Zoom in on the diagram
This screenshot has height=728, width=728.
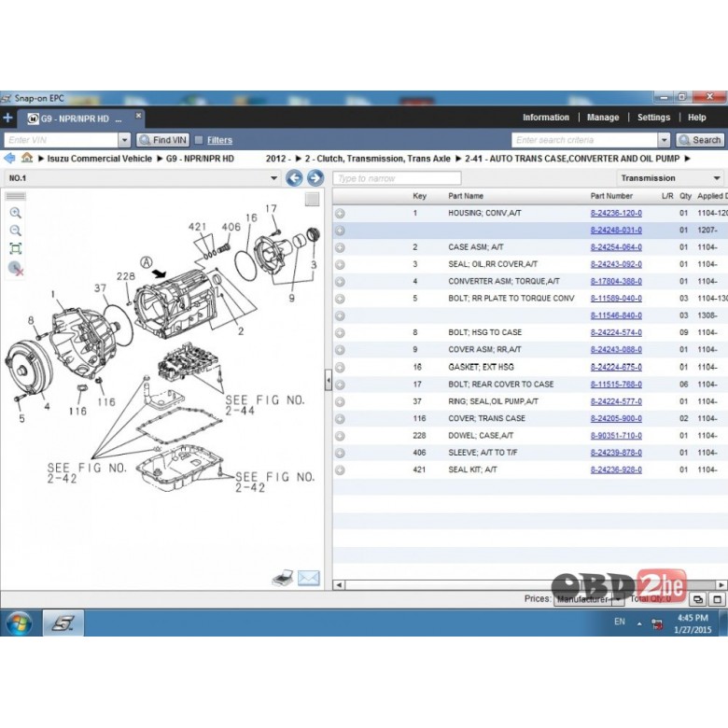(x=15, y=213)
